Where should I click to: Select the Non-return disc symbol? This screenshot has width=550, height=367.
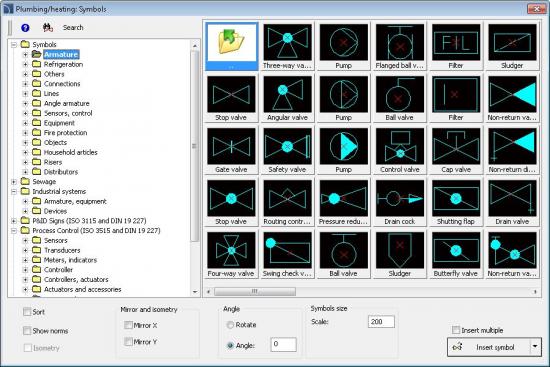(512, 150)
